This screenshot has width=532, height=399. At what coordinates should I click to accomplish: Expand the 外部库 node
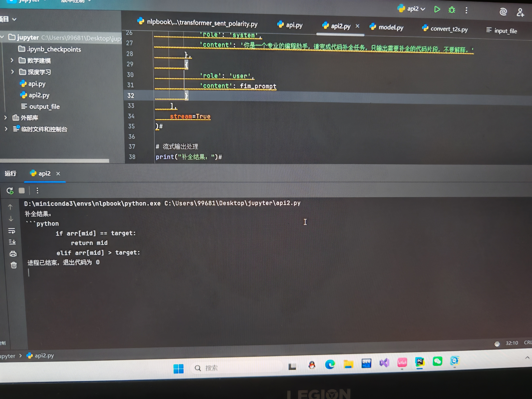6,118
